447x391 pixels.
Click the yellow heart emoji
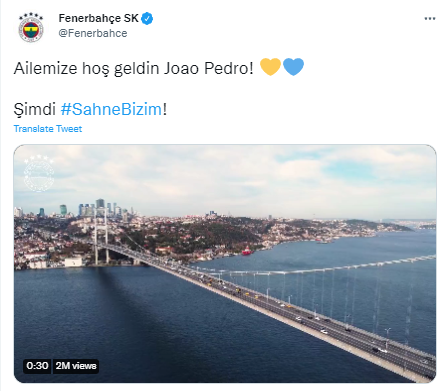[x=270, y=67]
